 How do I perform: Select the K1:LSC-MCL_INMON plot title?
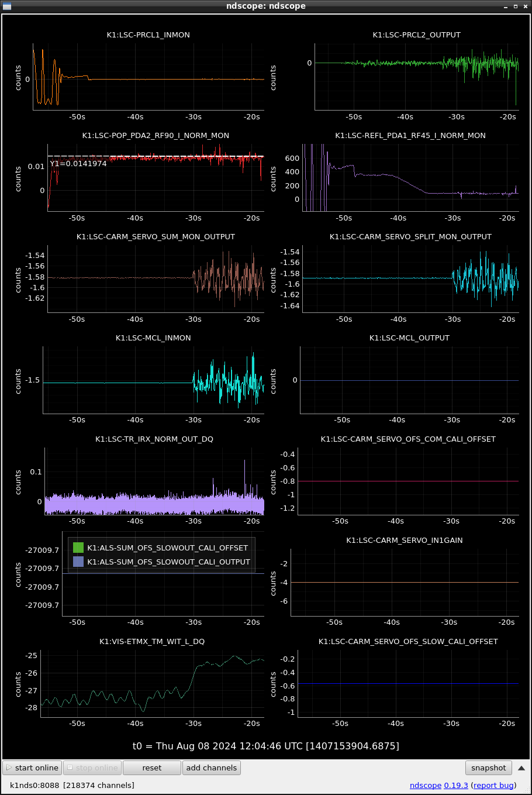153,338
